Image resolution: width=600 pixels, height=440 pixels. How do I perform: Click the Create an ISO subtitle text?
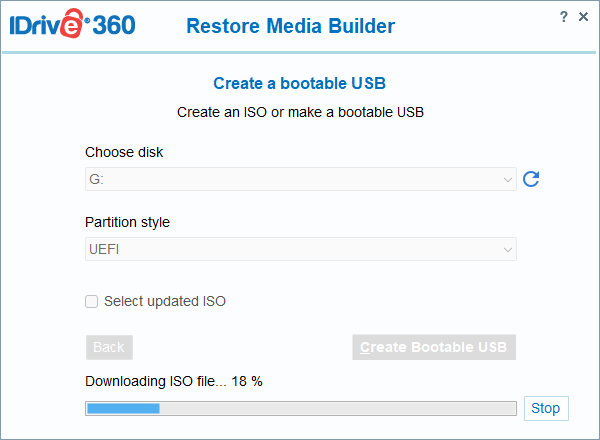(300, 112)
